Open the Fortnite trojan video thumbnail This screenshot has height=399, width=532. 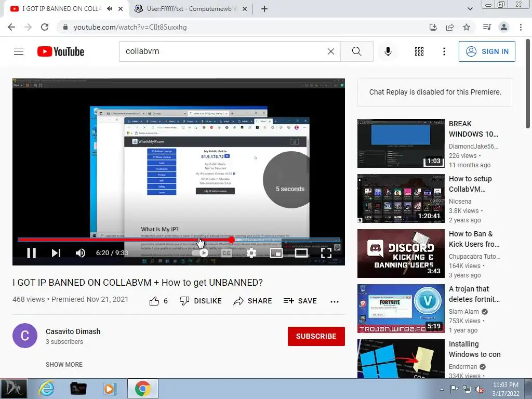coord(401,309)
